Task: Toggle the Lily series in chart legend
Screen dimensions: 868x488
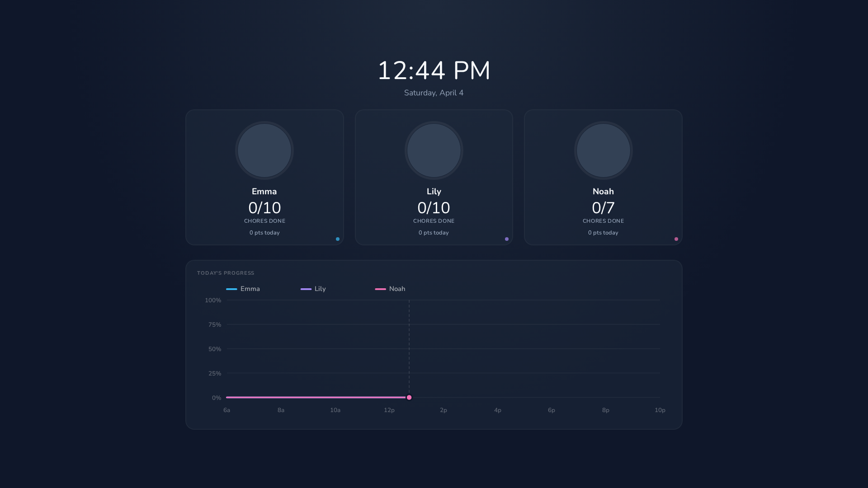Action: [x=313, y=289]
